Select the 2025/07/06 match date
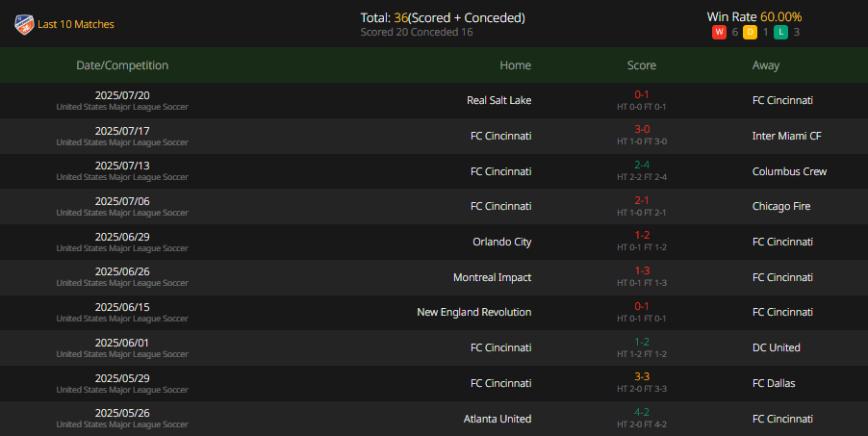This screenshot has height=436, width=868. (x=122, y=201)
